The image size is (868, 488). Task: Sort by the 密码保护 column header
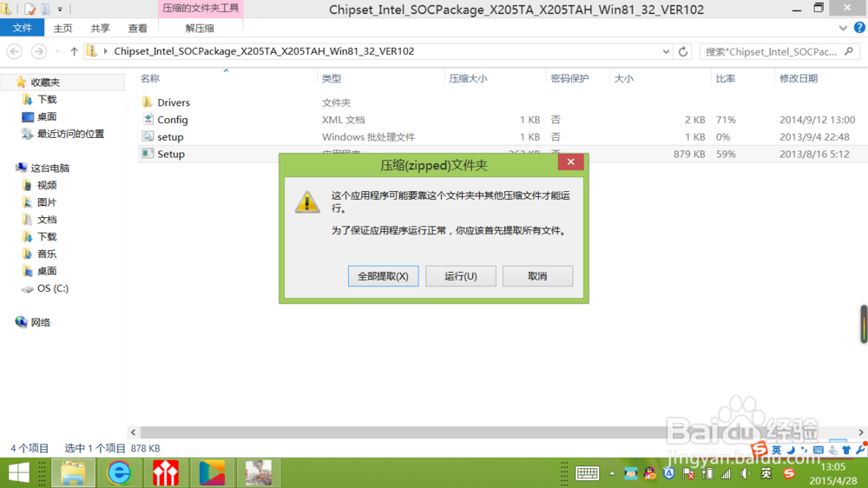(569, 79)
